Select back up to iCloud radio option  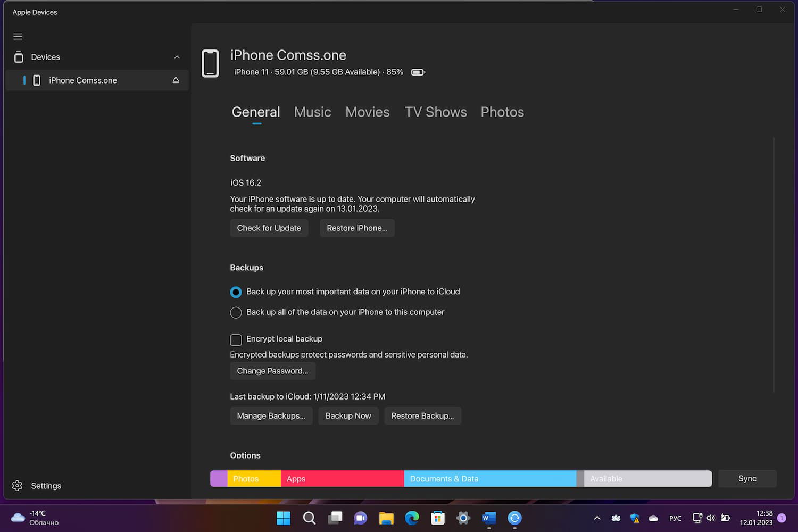pos(236,292)
